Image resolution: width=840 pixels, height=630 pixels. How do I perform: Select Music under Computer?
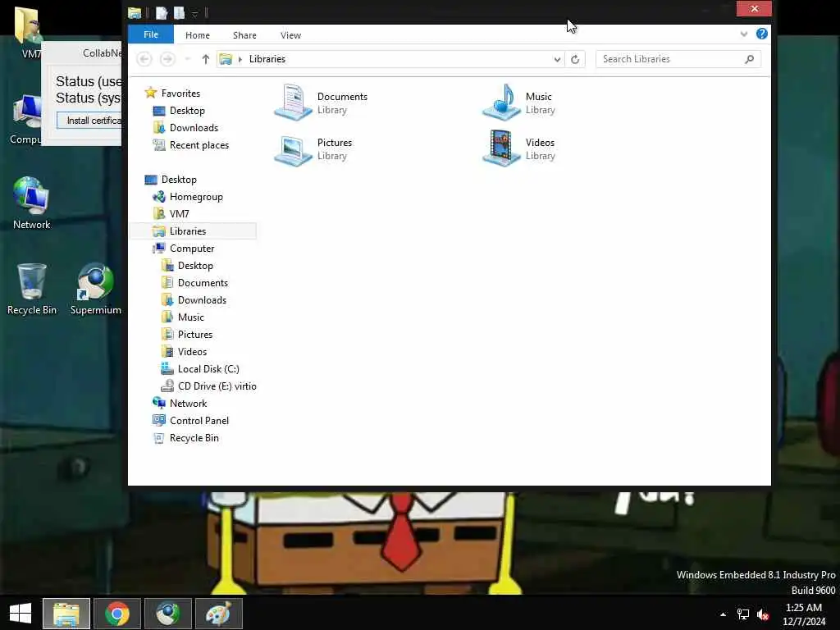coord(190,317)
